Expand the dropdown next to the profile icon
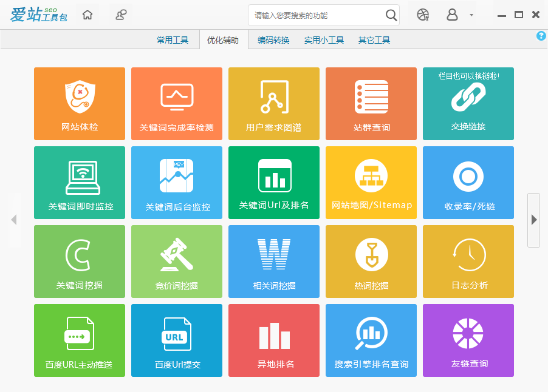This screenshot has height=392, width=548. 470,15
